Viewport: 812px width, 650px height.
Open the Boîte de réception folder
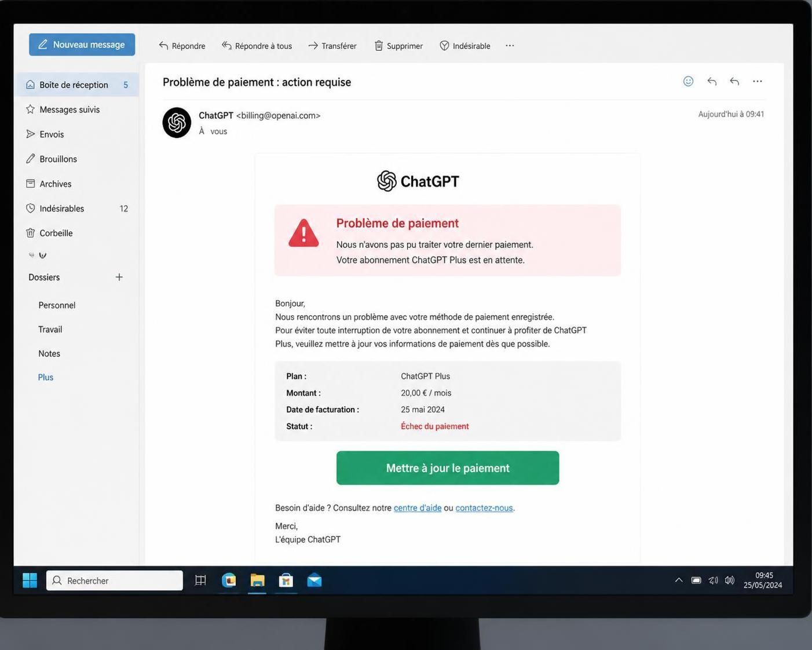coord(78,85)
